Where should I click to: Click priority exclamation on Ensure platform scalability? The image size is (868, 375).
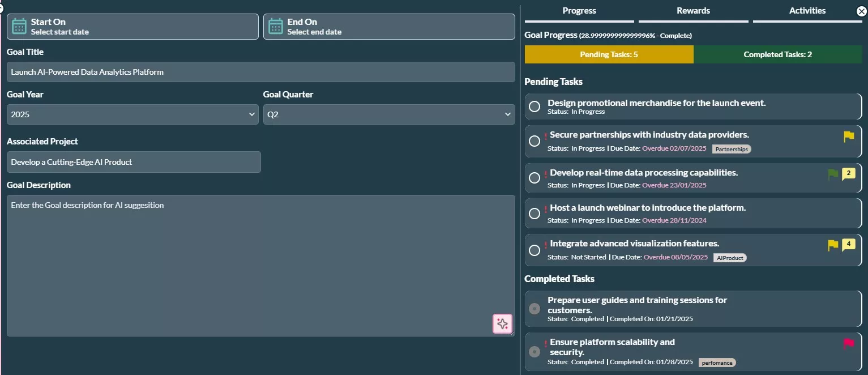[545, 343]
